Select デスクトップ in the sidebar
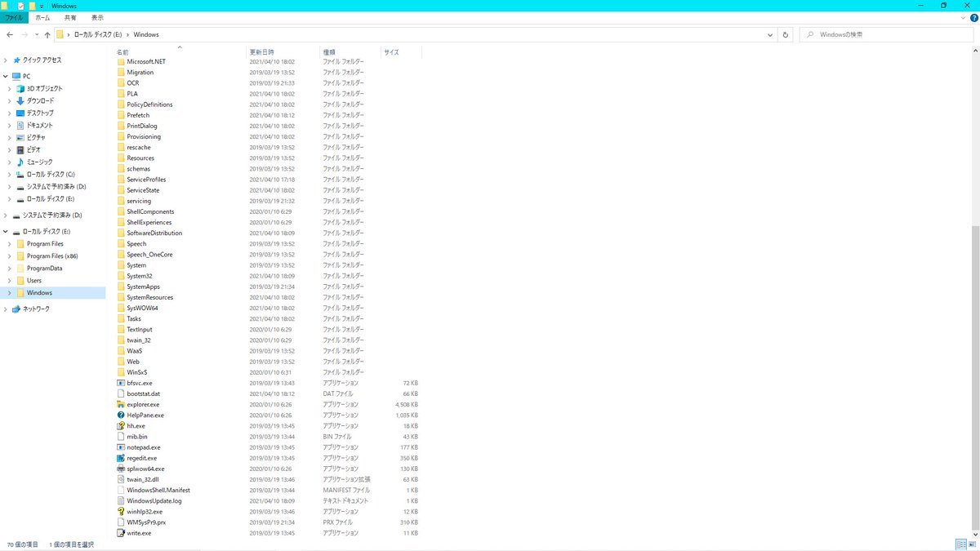 [40, 113]
